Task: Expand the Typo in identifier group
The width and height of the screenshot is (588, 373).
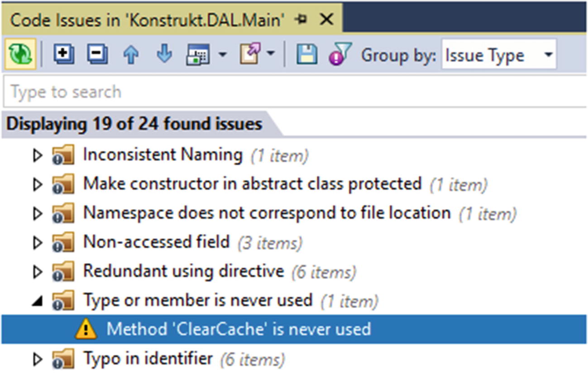Action: [x=37, y=359]
